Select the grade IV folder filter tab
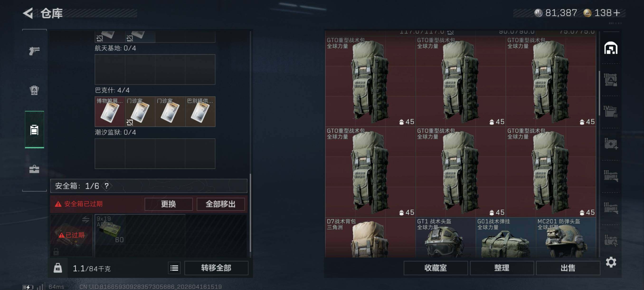The image size is (644, 290). [611, 111]
